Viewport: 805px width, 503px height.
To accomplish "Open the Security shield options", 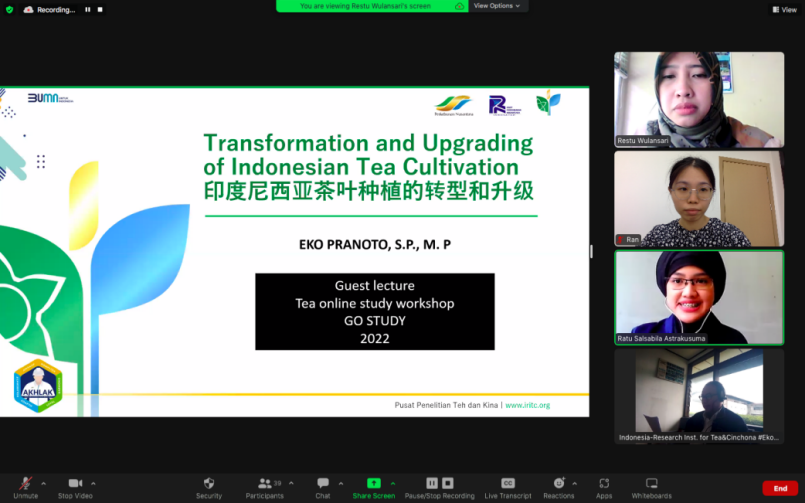I will [208, 484].
